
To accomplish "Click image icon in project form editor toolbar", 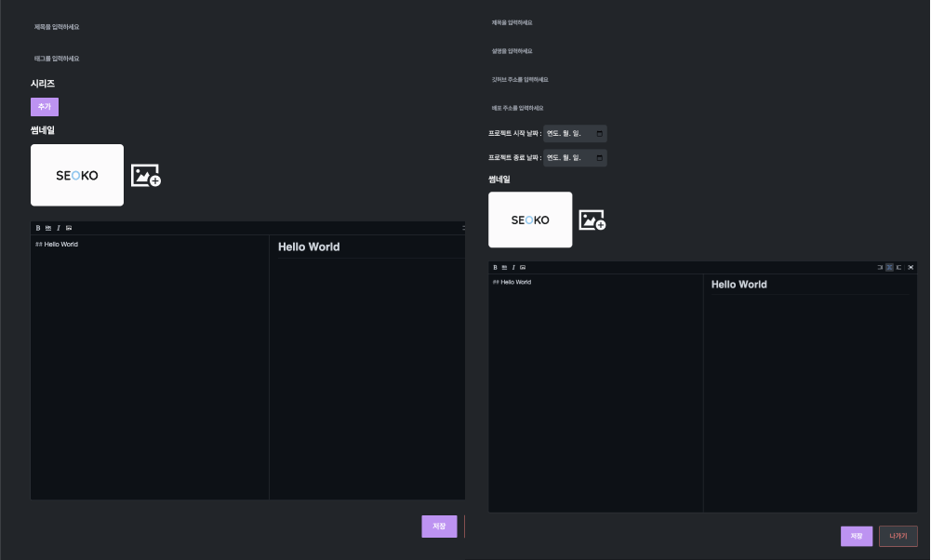I will coord(523,267).
